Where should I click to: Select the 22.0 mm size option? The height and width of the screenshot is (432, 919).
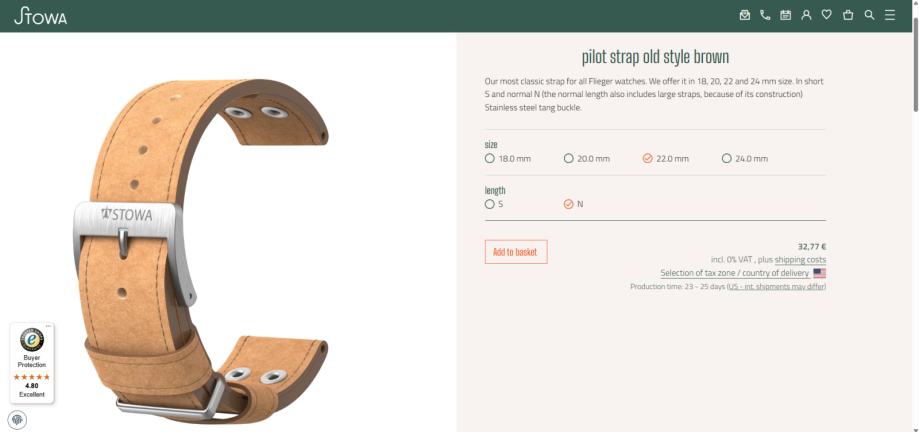(666, 158)
